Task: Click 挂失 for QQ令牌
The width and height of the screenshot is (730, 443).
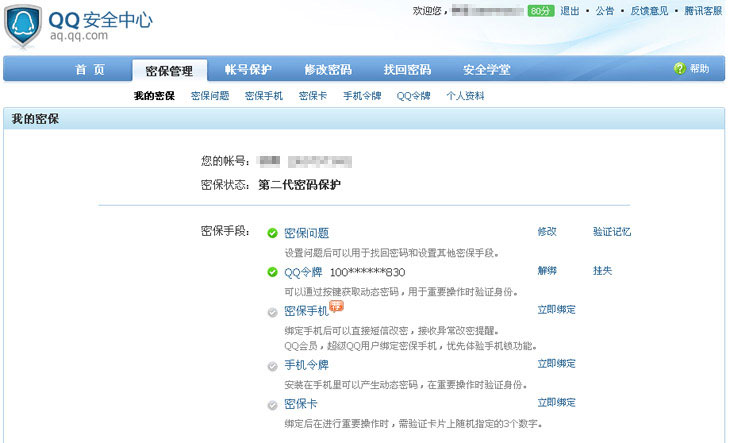Action: (602, 271)
